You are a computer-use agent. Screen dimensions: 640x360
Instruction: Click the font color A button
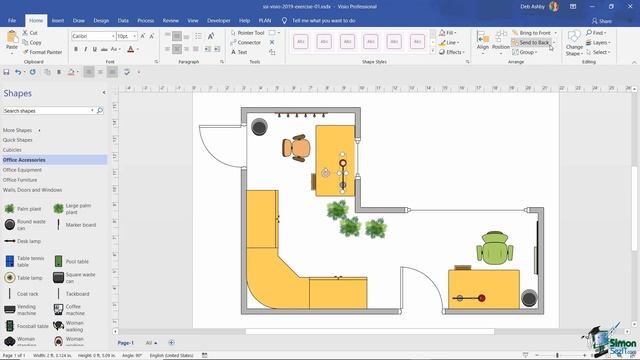[x=131, y=49]
